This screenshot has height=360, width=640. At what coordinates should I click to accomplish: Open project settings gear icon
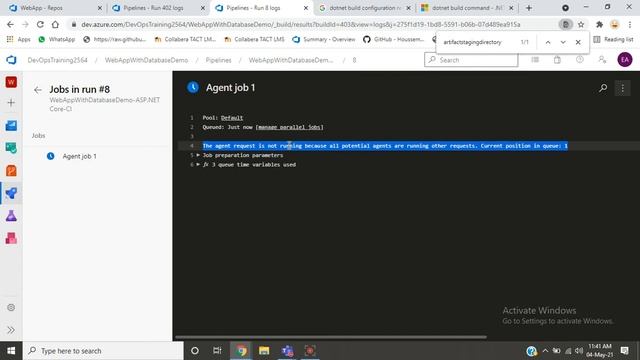pos(11,307)
